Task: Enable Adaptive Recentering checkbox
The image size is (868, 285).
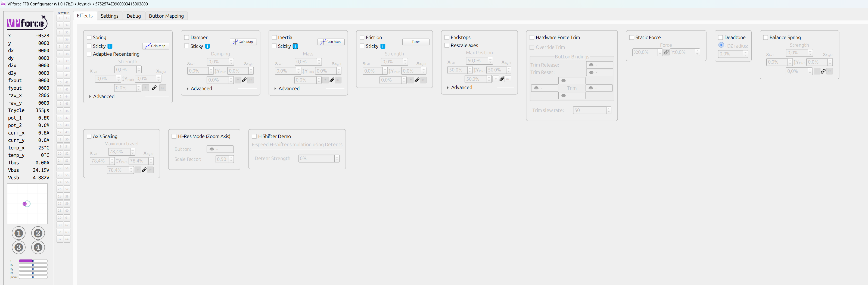Action: point(89,54)
